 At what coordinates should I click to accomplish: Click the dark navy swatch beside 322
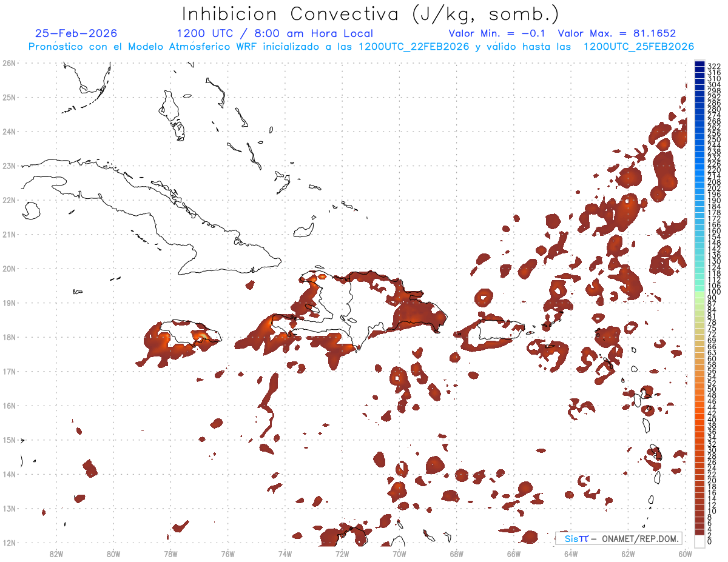699,64
